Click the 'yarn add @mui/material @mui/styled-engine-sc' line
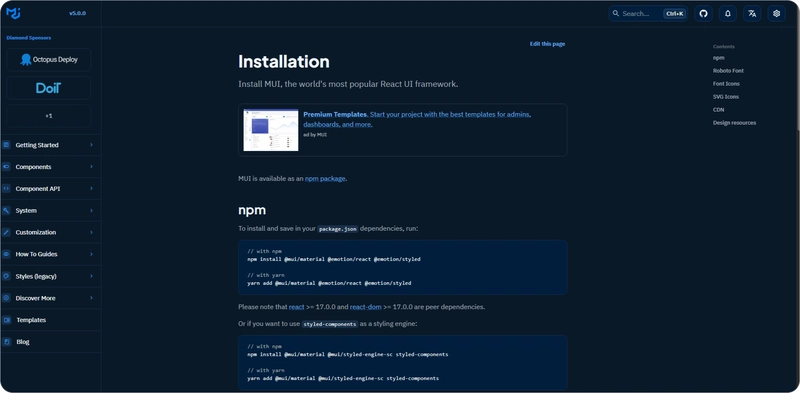Screen dimensions: 800x393 pyautogui.click(x=343, y=378)
